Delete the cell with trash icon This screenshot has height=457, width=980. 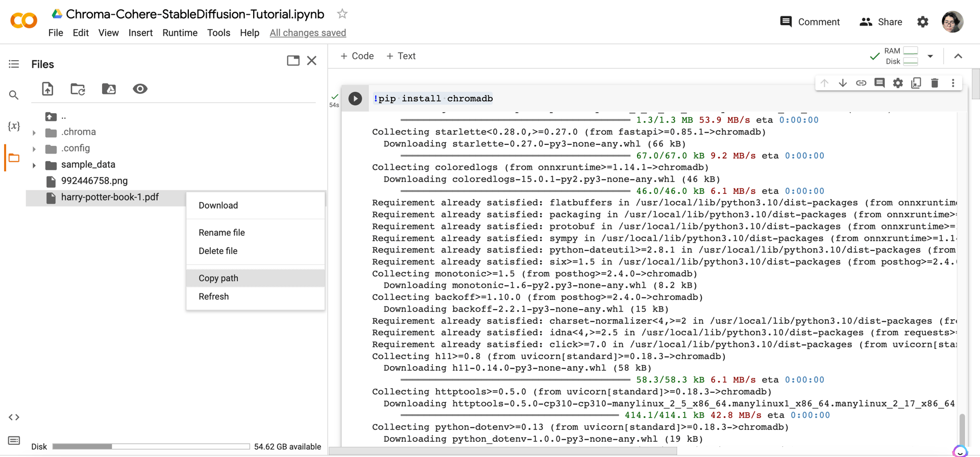(x=935, y=83)
